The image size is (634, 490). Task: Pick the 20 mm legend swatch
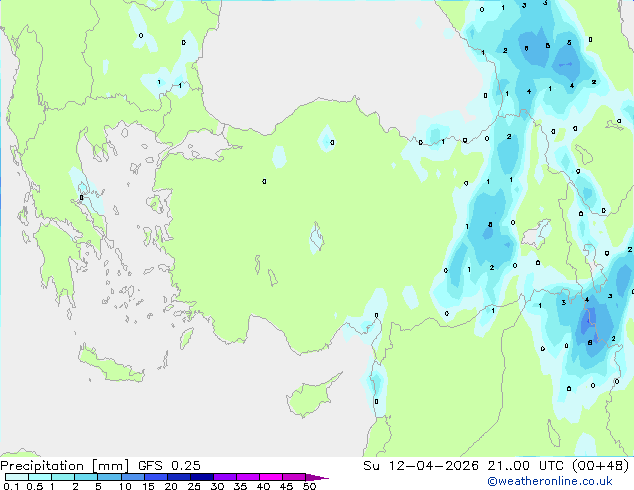[178, 477]
